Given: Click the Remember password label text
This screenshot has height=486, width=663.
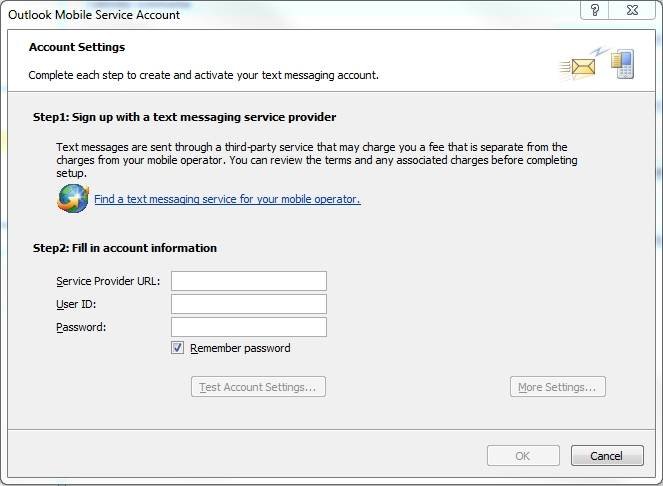Looking at the screenshot, I should coord(240,348).
